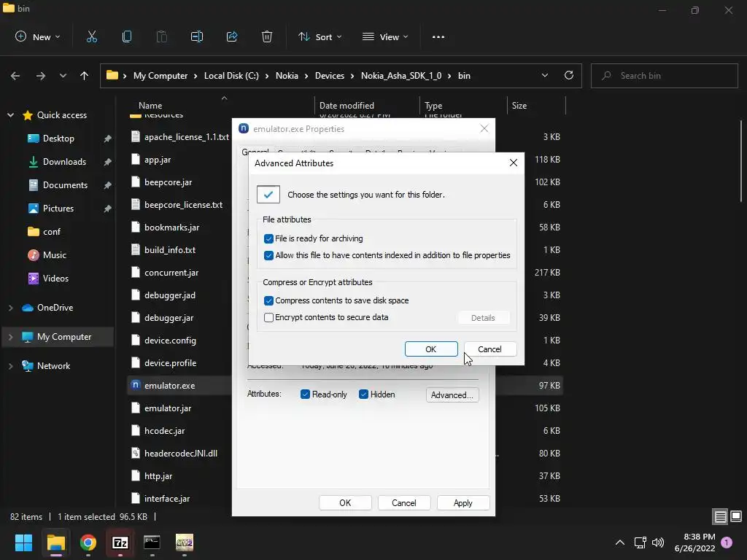747x560 pixels.
Task: Open the See more ellipsis menu
Action: point(438,36)
